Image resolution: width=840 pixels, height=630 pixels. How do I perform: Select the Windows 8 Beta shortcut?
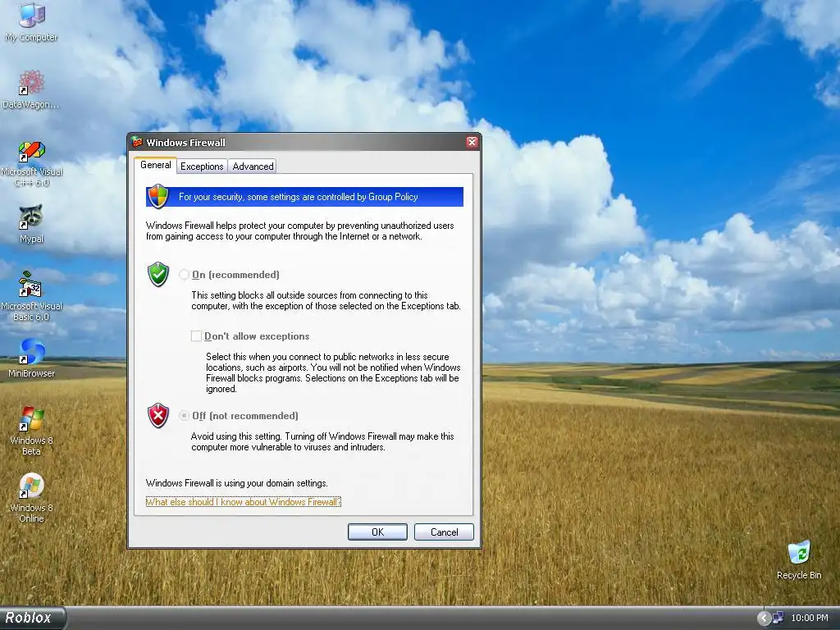tap(32, 431)
